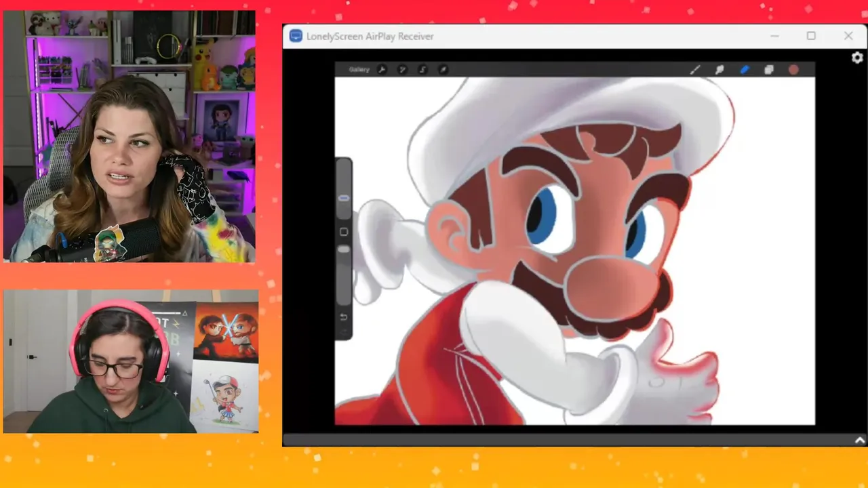Open the Layers panel icon
868x488 pixels.
click(769, 69)
